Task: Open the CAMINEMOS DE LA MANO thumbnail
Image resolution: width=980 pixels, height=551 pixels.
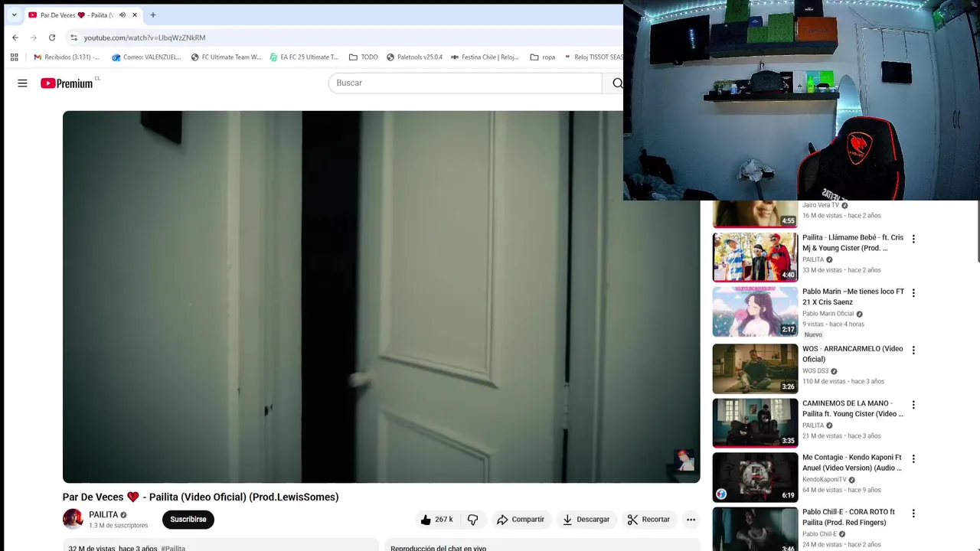Action: coord(755,423)
